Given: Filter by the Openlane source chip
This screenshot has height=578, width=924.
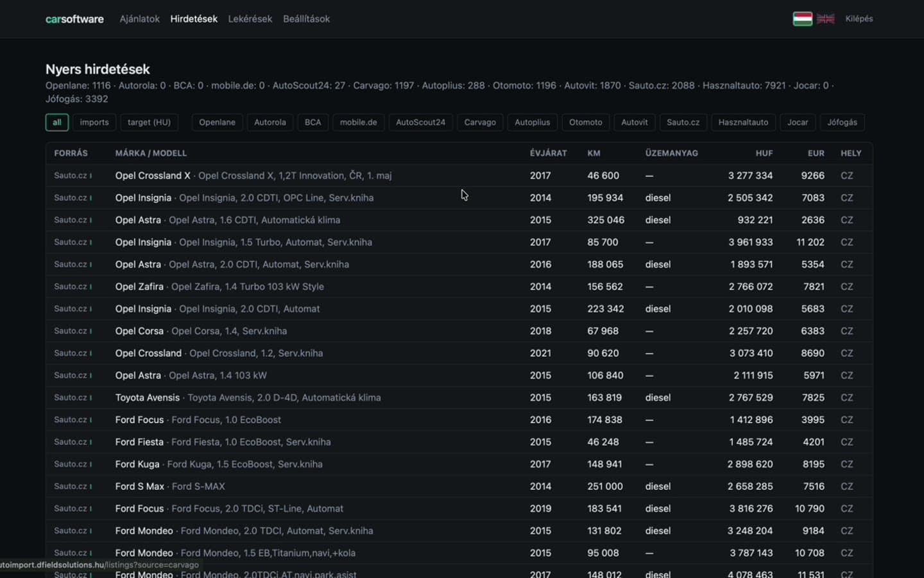Looking at the screenshot, I should pos(217,122).
